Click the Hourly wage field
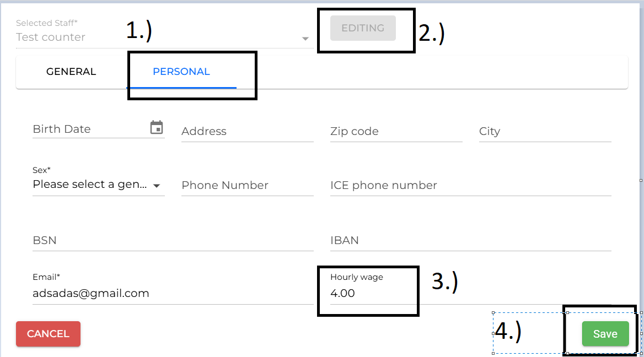The height and width of the screenshot is (357, 644). 367,294
